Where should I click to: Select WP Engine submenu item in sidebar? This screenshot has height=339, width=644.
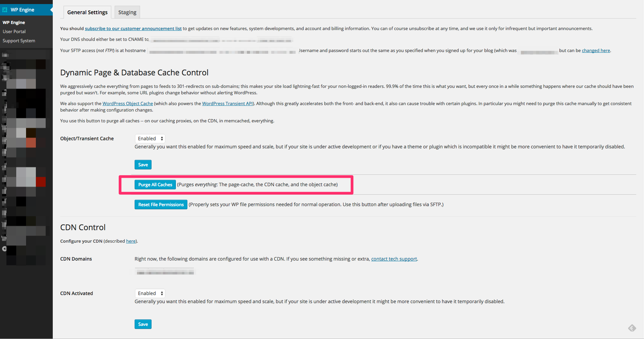pos(14,23)
